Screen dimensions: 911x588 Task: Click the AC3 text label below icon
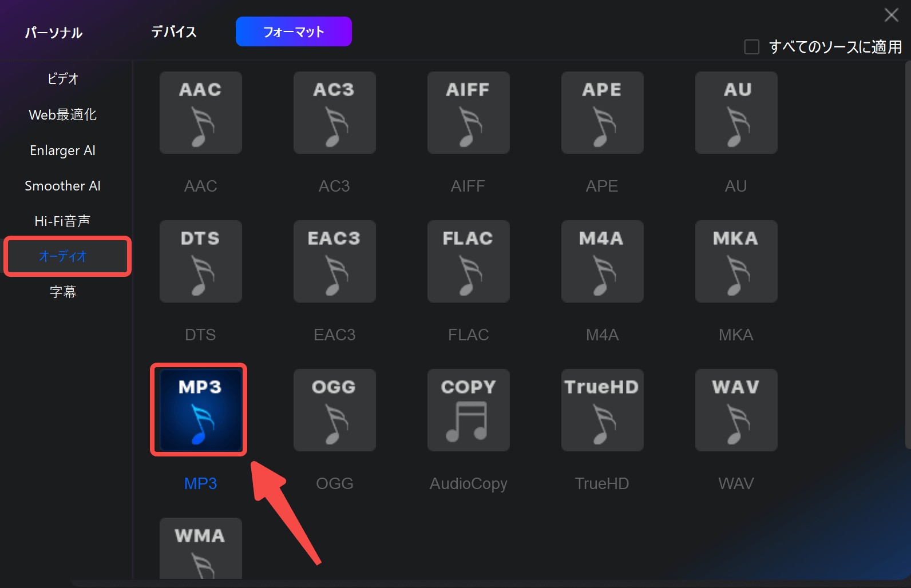tap(334, 186)
